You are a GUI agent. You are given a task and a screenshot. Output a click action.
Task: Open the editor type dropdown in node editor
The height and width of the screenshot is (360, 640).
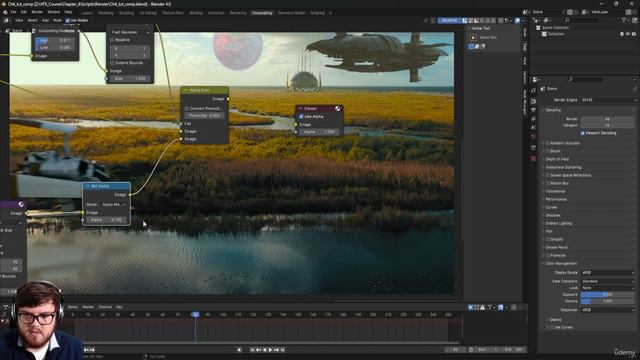coord(7,20)
